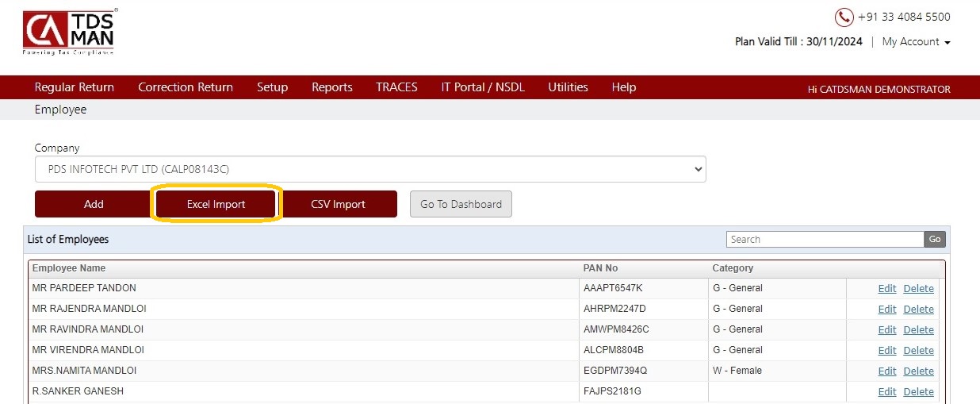Delete the R.SANKER GANESH record
Screen dimensions: 980x404
tap(919, 392)
